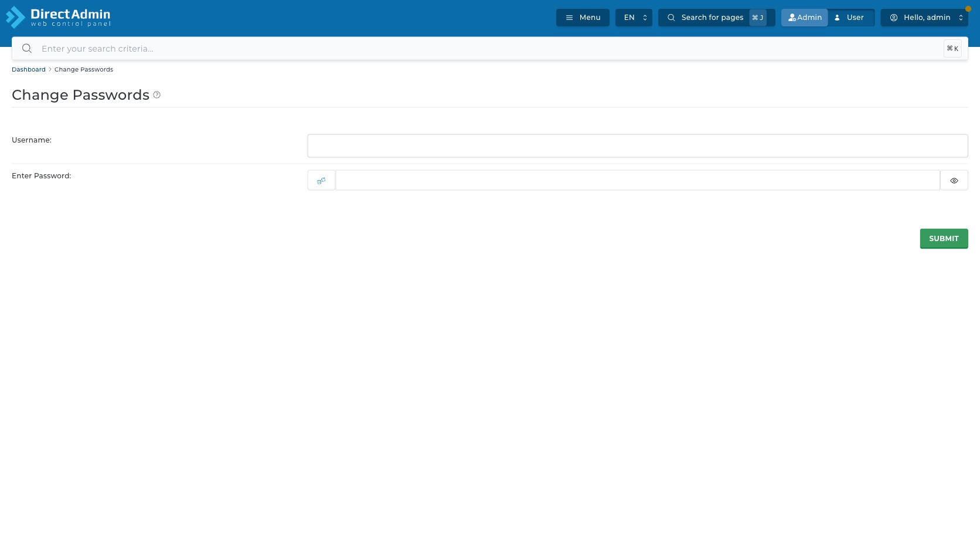
Task: Click the orange notification dot
Action: pyautogui.click(x=968, y=9)
